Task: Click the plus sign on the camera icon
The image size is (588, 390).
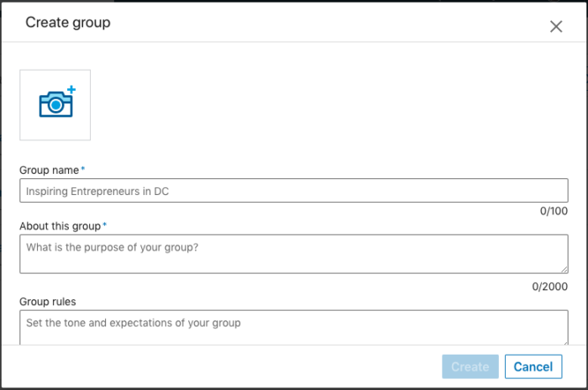Action: pyautogui.click(x=71, y=88)
